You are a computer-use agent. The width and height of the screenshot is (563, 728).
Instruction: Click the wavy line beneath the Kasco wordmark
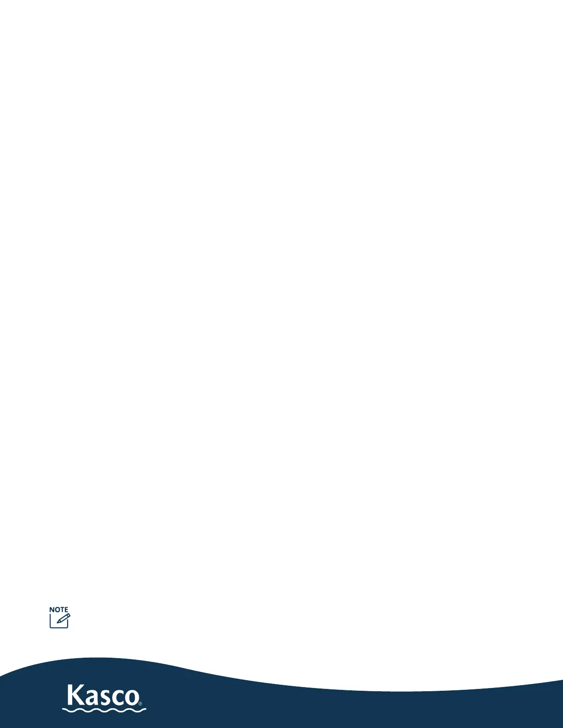[104, 710]
